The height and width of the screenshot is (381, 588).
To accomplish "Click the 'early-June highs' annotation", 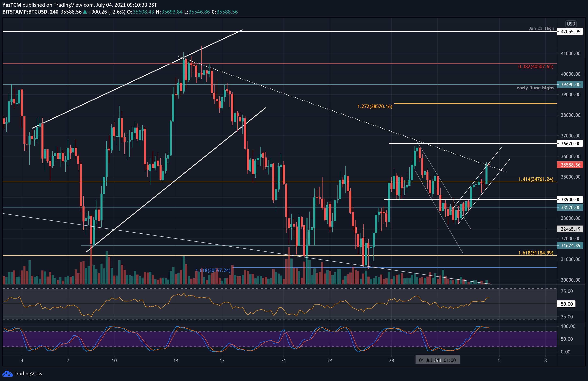I will coord(535,88).
